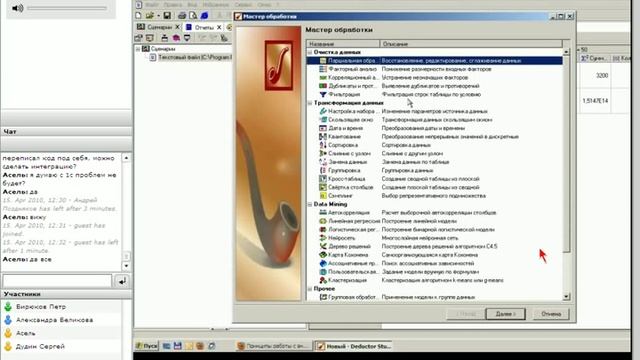Pick the Ассоциативные правила handler
Screen dimensions: 640x360
(434, 264)
